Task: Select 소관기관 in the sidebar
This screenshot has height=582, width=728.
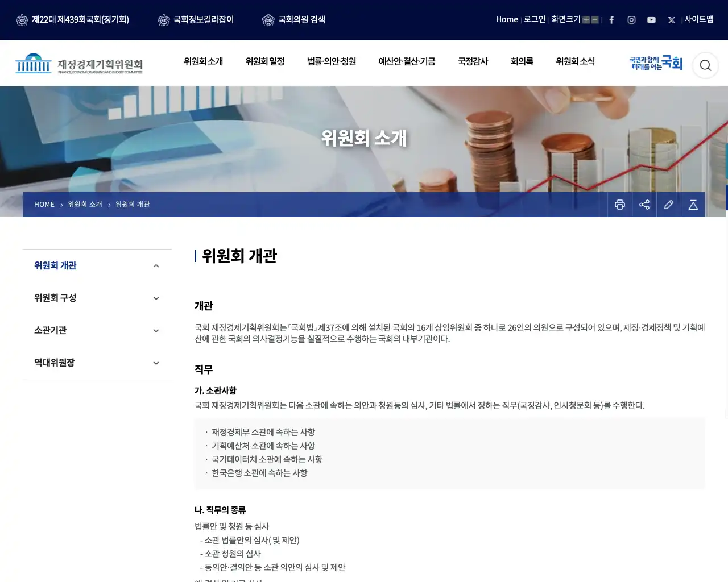Action: [x=51, y=330]
